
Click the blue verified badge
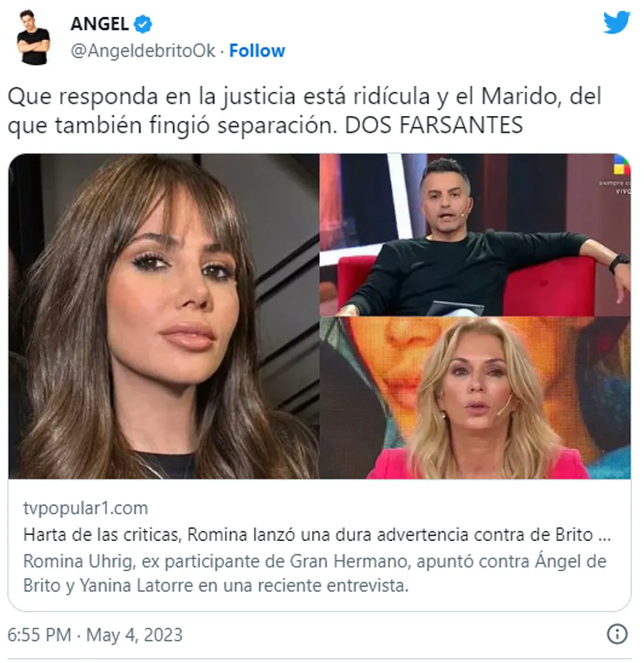point(143,24)
